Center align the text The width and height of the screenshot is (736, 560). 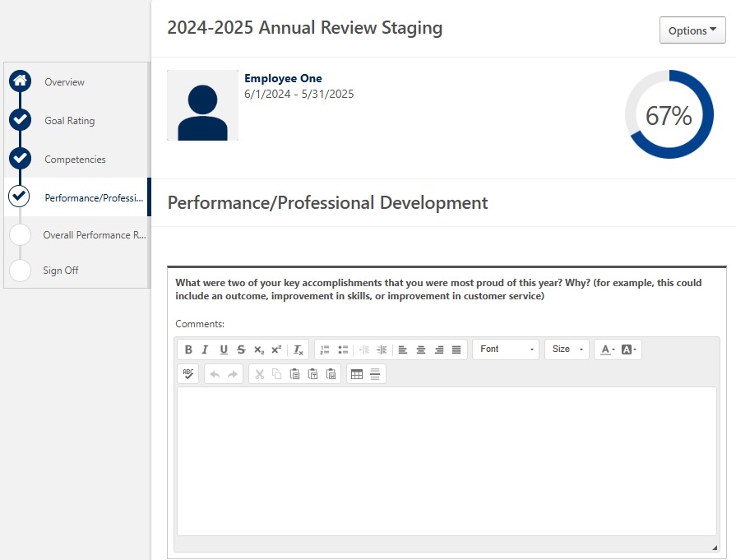421,349
